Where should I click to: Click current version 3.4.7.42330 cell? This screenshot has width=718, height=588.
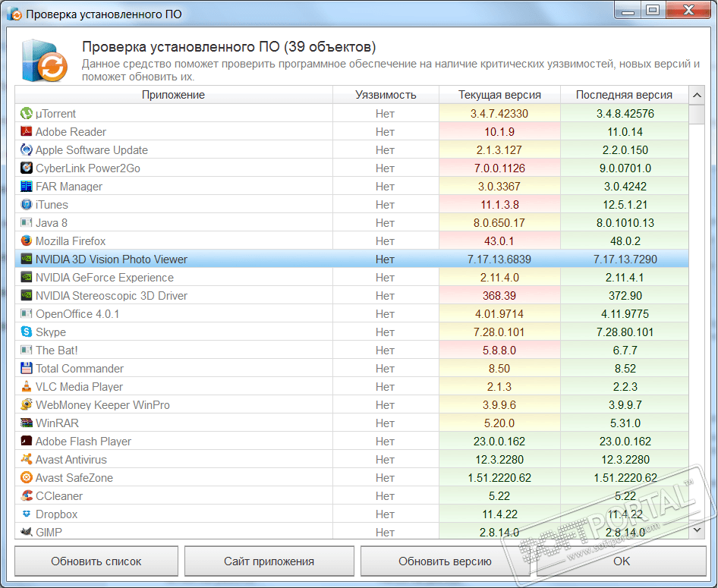pyautogui.click(x=499, y=114)
